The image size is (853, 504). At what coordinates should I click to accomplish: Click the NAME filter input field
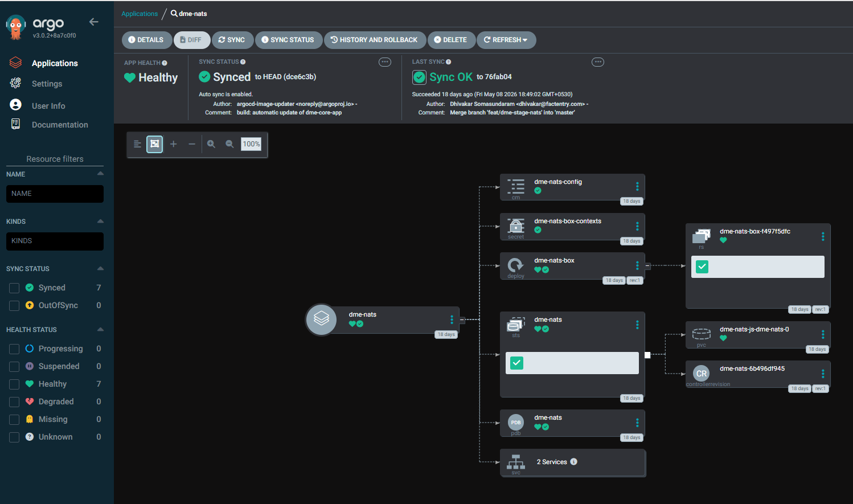[x=55, y=194]
